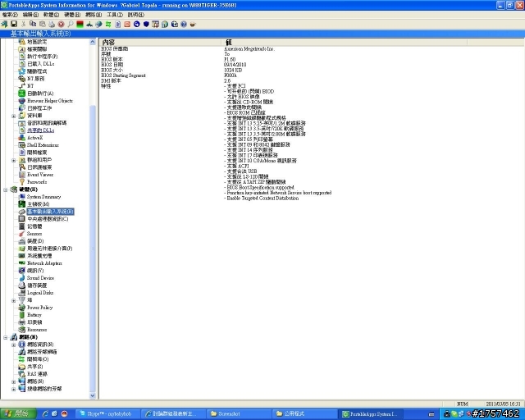This screenshot has height=420, width=525.
Task: Click the 值 column header
Action: (345, 42)
